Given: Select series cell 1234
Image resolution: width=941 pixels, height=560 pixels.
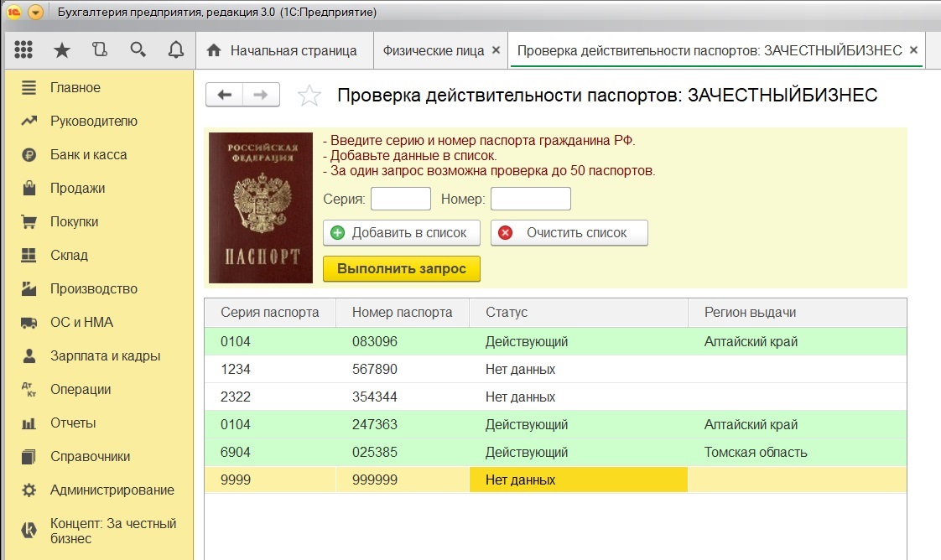Looking at the screenshot, I should click(270, 370).
